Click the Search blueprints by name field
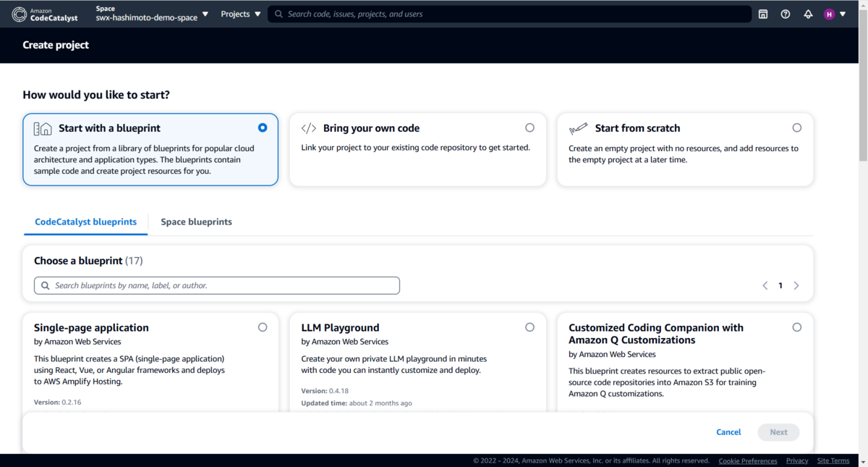The image size is (868, 467). coord(217,285)
